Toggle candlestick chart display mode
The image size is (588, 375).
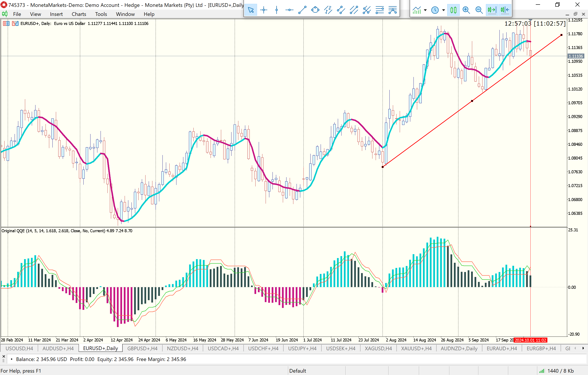[x=453, y=10]
